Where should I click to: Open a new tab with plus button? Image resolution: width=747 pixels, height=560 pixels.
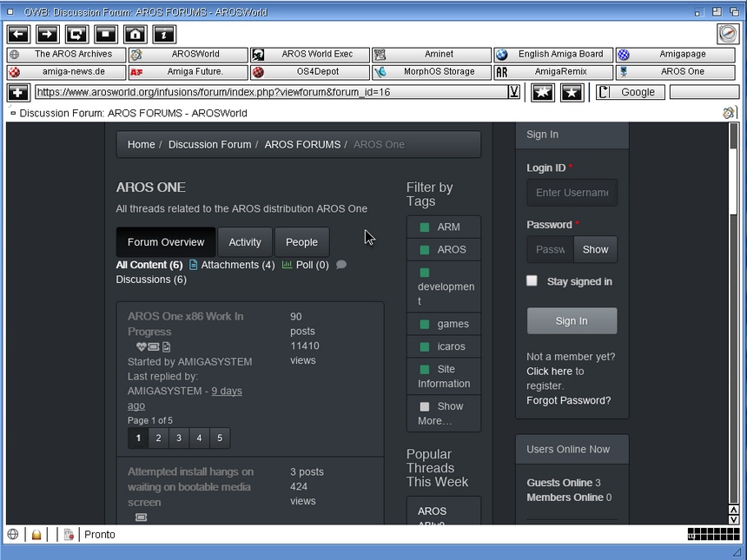click(18, 92)
